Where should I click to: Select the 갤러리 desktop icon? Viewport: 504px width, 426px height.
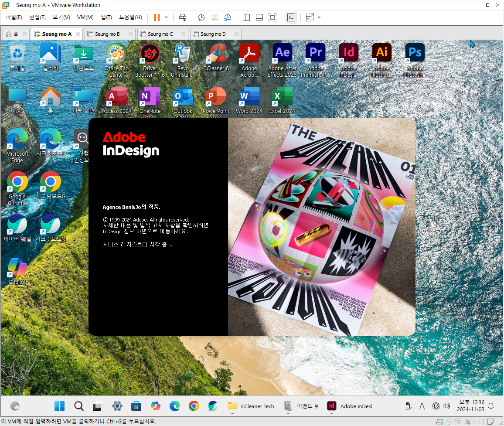pyautogui.click(x=51, y=58)
